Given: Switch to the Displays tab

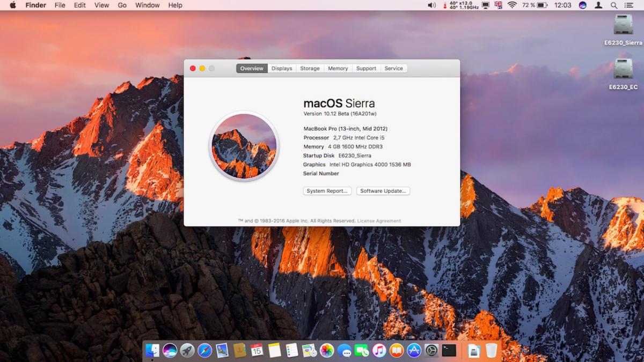Looking at the screenshot, I should coord(282,68).
